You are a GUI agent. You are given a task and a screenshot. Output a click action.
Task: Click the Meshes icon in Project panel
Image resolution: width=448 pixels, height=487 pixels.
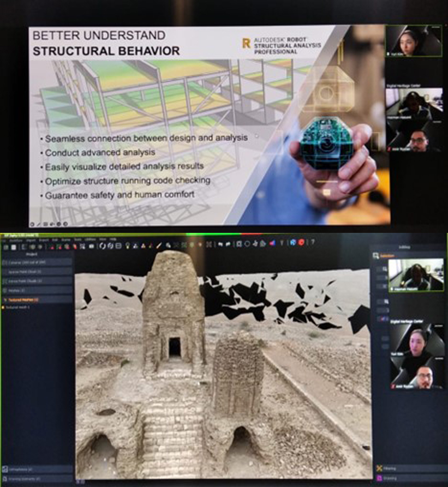point(5,290)
